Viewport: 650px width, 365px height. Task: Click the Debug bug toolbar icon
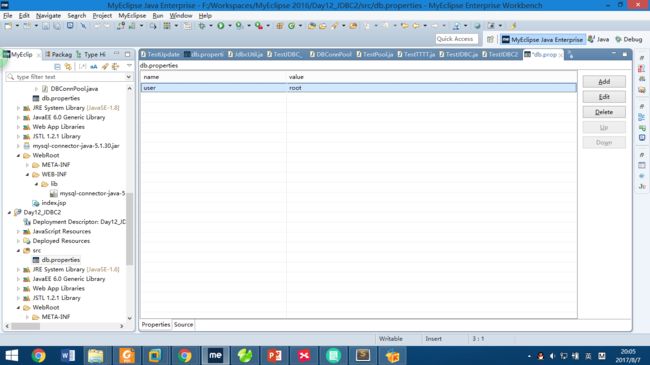(x=201, y=26)
